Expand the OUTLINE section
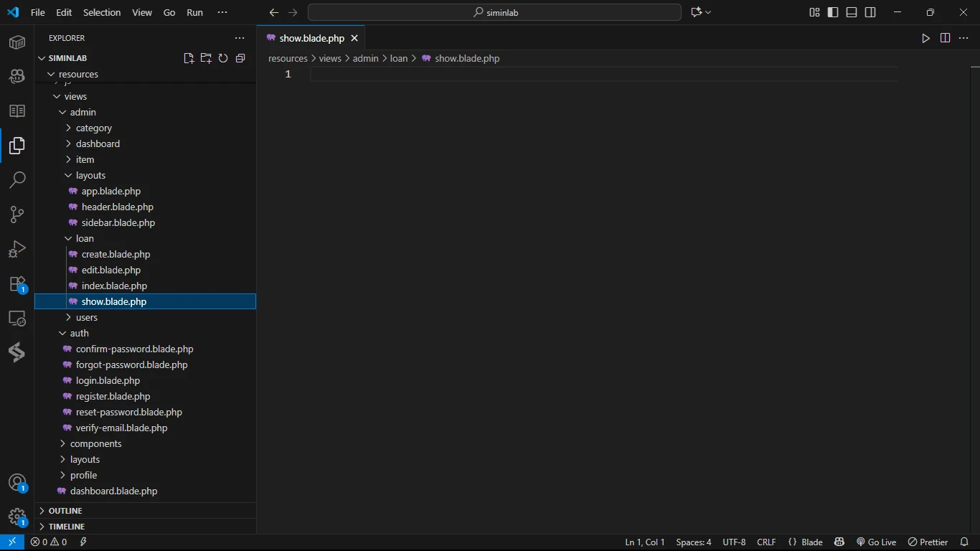This screenshot has height=551, width=980. [x=65, y=511]
